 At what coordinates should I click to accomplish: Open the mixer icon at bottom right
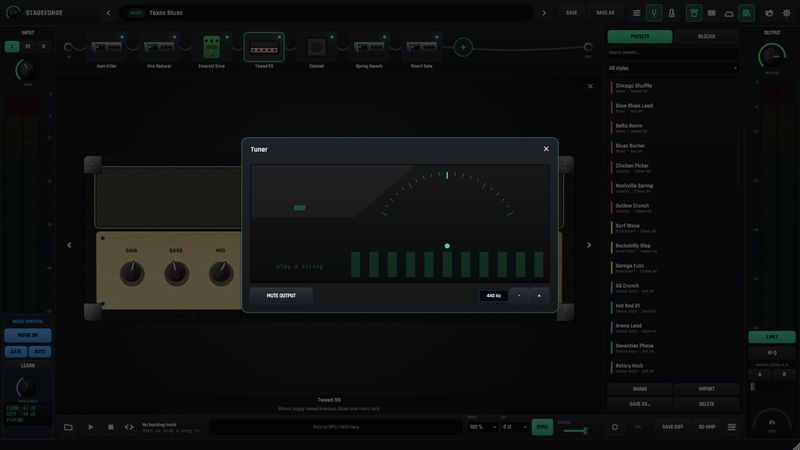[732, 427]
